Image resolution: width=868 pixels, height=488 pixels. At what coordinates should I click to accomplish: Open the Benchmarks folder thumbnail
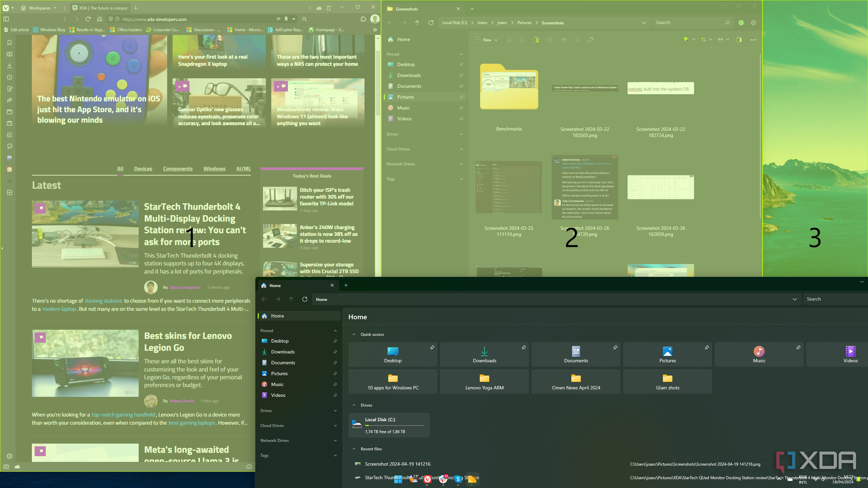pyautogui.click(x=509, y=87)
